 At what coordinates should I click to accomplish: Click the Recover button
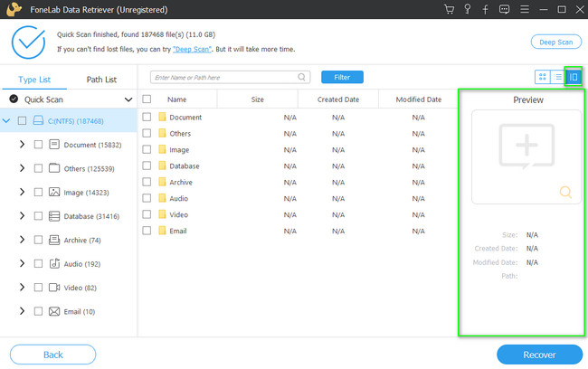pos(539,355)
